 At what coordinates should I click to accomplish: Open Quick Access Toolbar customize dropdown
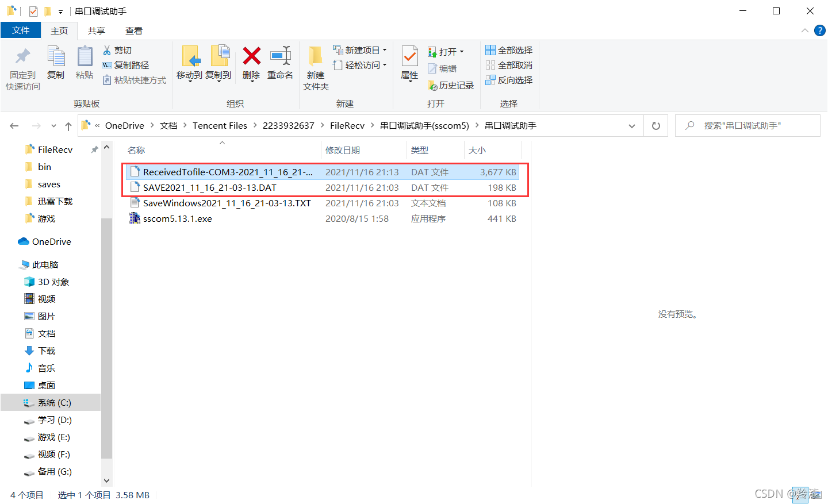tap(60, 11)
